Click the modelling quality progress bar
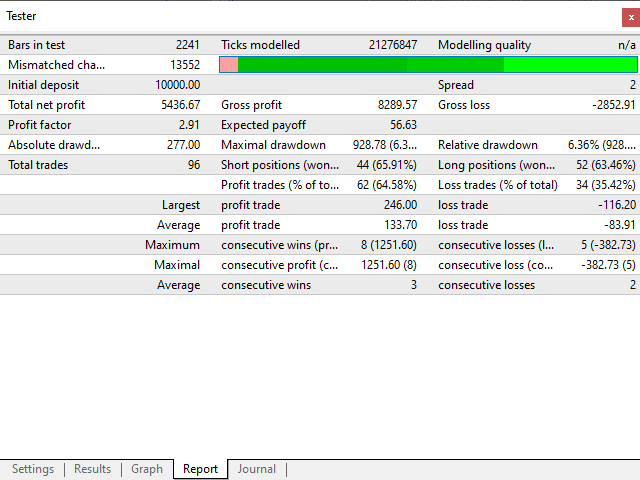This screenshot has width=640, height=480. pyautogui.click(x=428, y=64)
